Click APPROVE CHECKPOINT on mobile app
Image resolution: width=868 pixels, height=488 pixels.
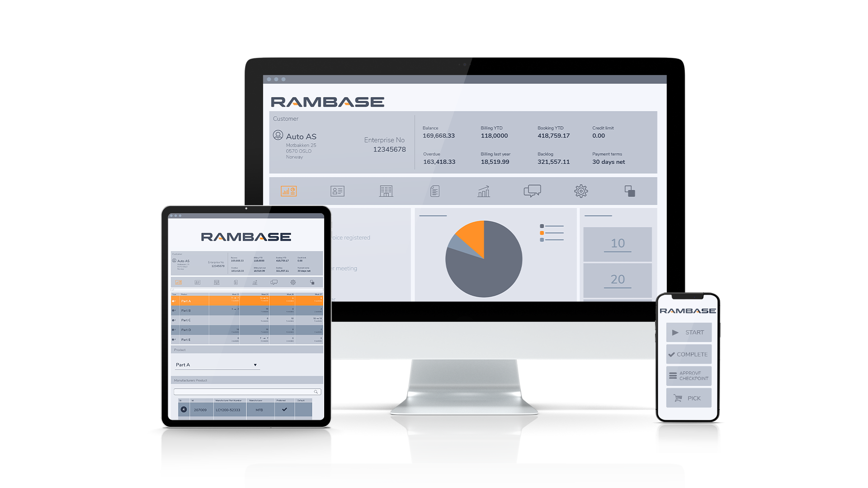point(687,380)
